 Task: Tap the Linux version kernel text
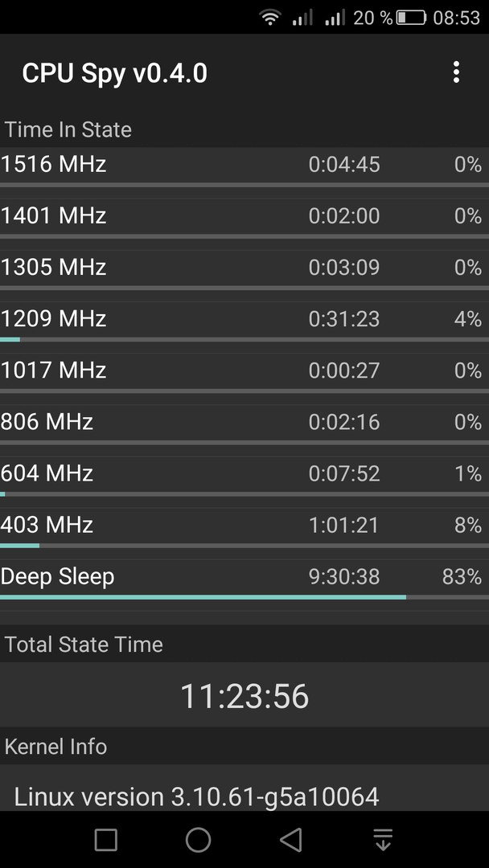(196, 797)
